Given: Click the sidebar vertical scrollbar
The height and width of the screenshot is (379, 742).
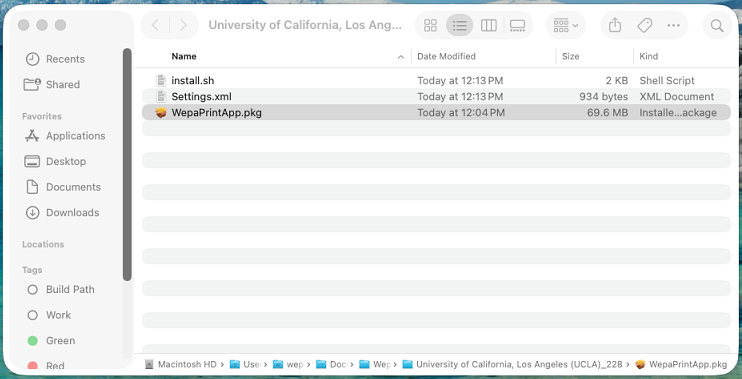Looking at the screenshot, I should 127,164.
